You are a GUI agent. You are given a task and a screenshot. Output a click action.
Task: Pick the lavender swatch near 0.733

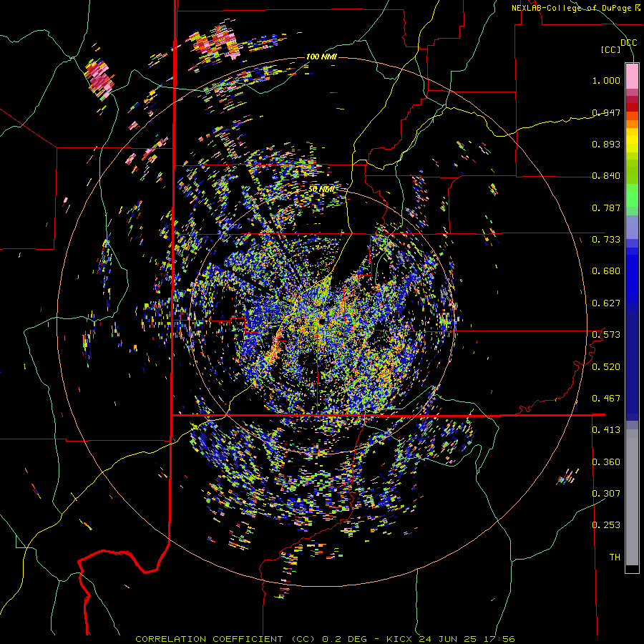pyautogui.click(x=632, y=227)
